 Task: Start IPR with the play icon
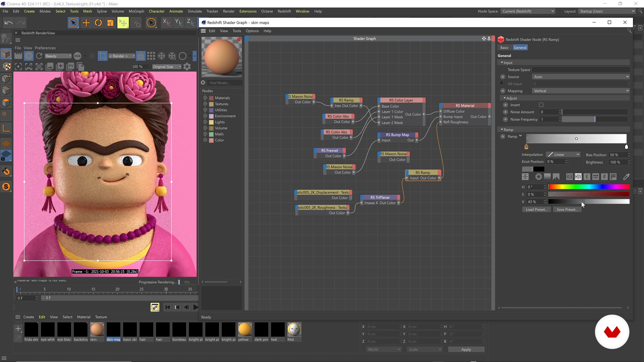click(x=29, y=56)
